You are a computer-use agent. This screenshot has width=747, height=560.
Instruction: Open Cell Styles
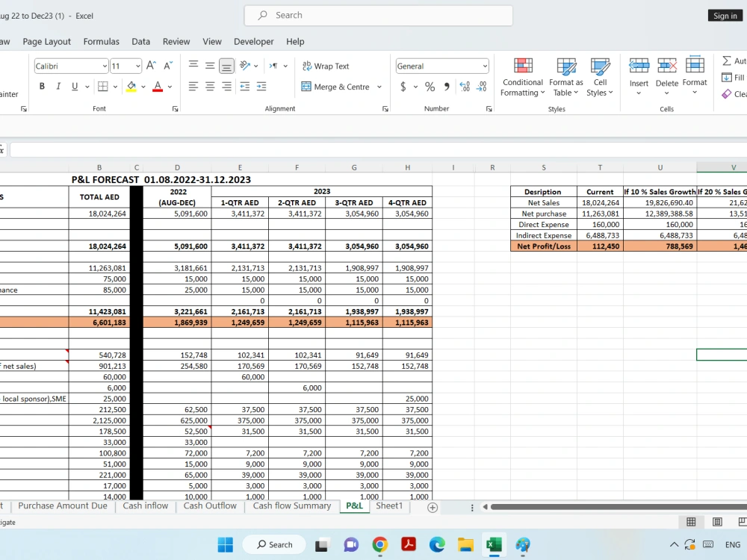coord(600,77)
